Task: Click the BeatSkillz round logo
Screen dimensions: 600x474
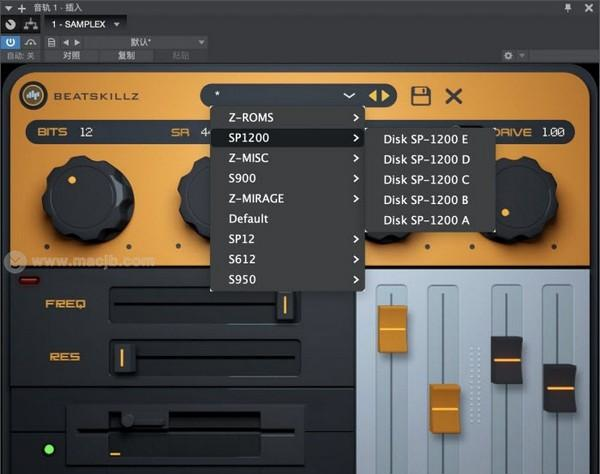Action: tap(33, 95)
